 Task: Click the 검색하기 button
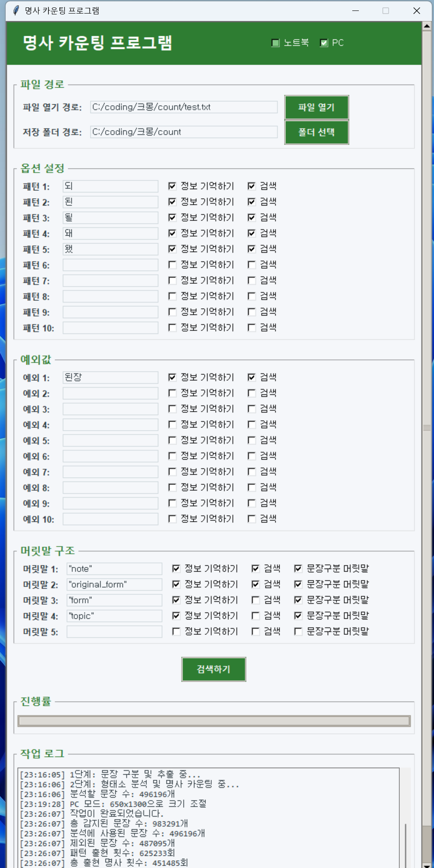(x=214, y=669)
